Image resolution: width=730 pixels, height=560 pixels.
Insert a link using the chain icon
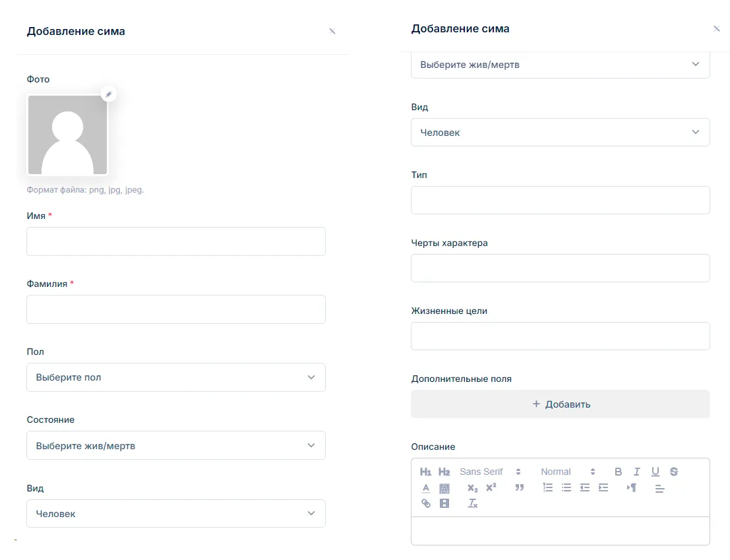[426, 503]
